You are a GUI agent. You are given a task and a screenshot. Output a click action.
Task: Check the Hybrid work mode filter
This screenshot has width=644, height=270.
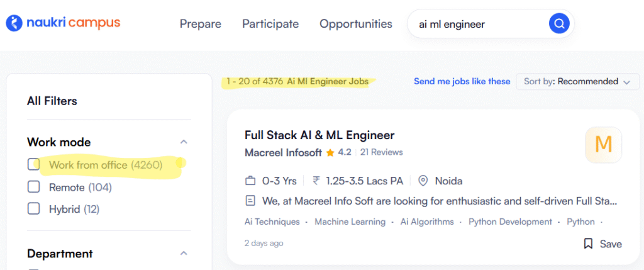point(33,209)
